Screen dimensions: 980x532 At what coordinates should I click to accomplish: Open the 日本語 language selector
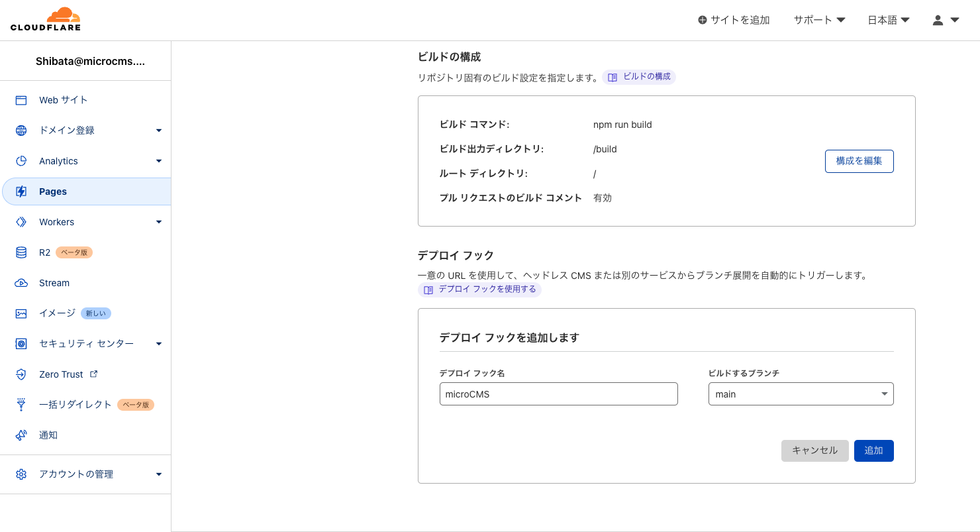click(x=888, y=20)
